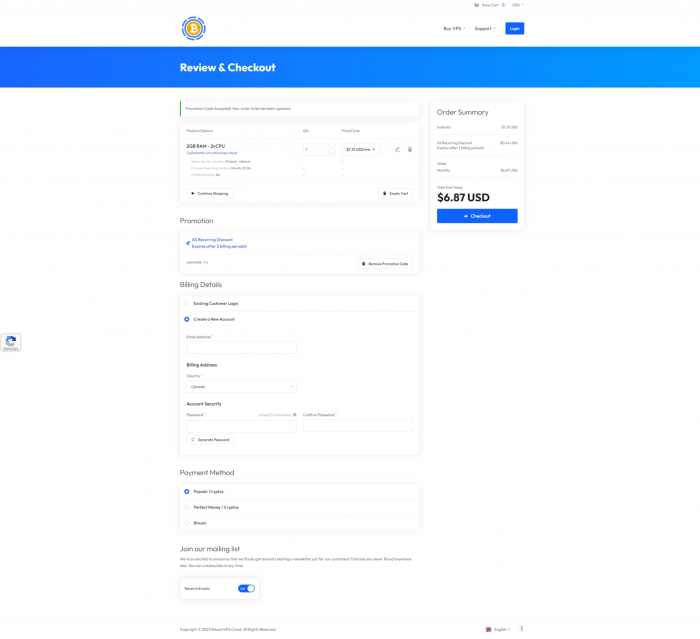
Task: Open the Buy VPS menu
Action: (454, 28)
